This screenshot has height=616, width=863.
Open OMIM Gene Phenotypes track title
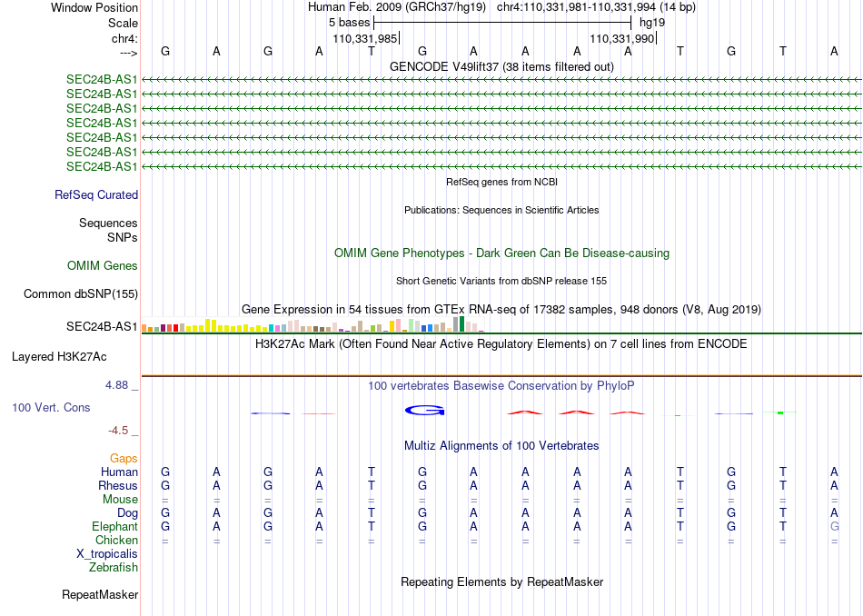501,253
